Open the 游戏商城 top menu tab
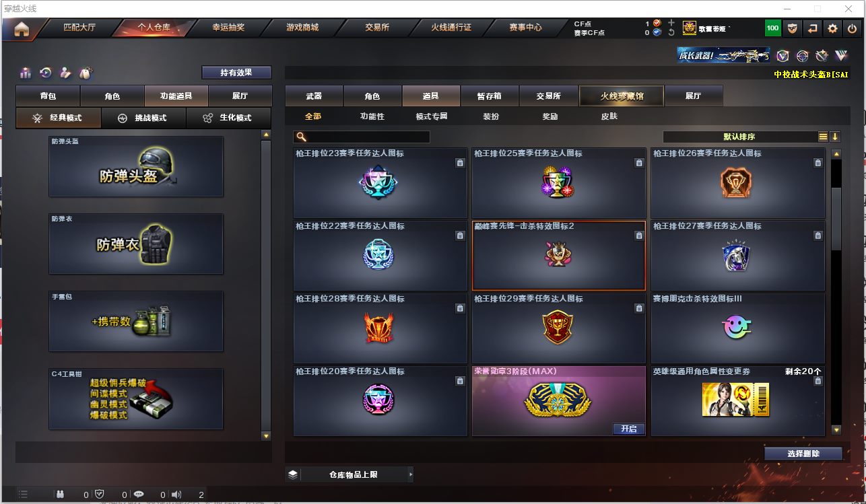This screenshot has width=866, height=504. tap(302, 28)
